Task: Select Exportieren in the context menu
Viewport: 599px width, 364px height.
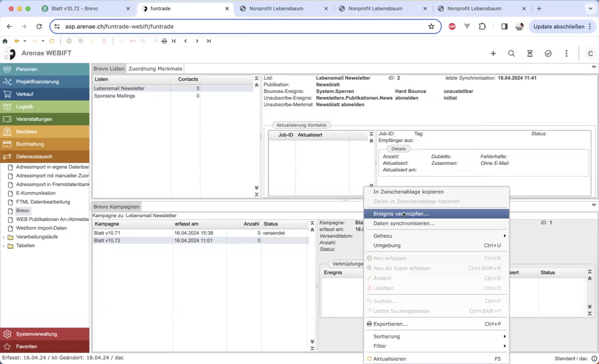Action: click(x=390, y=324)
